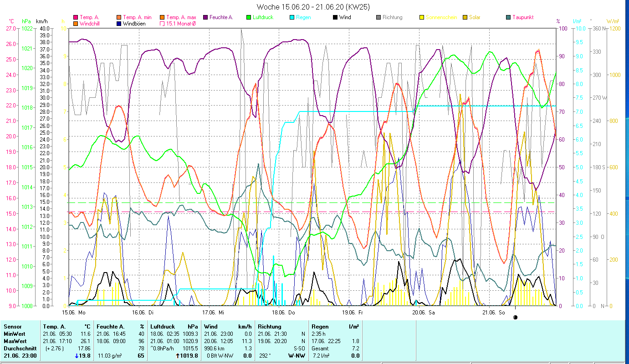629x364 pixels.
Task: Click the 292 ° wind direction value
Action: tap(266, 356)
